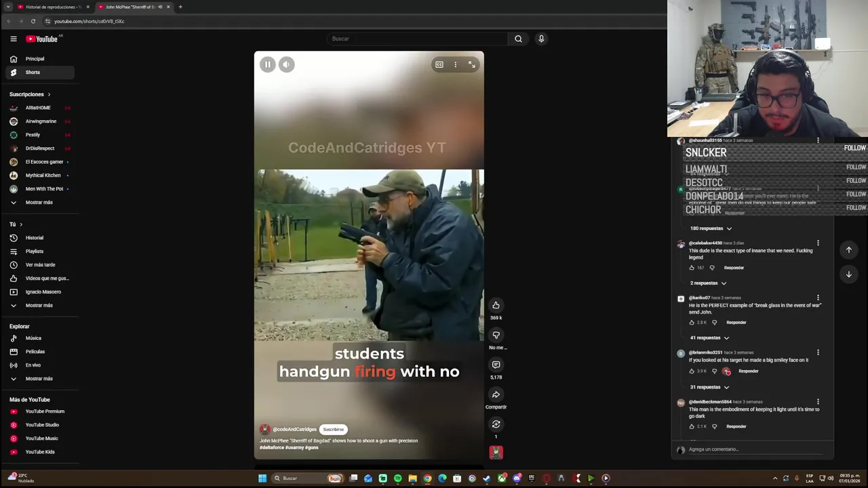
Task: Reload the page in the browser
Action: [x=33, y=21]
